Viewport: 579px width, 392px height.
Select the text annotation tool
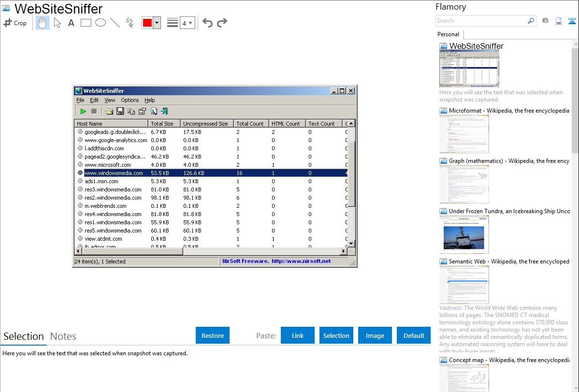(71, 23)
